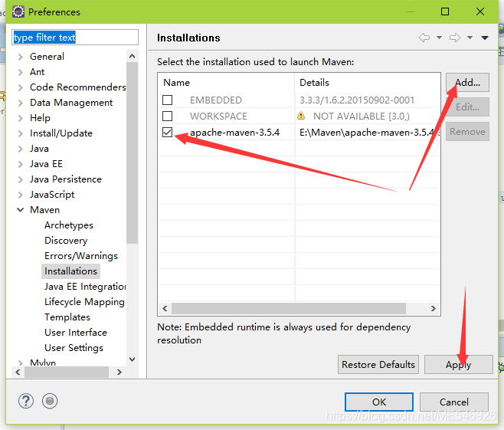
Task: Check the WORKSPACE installation checkbox
Action: pyautogui.click(x=167, y=116)
